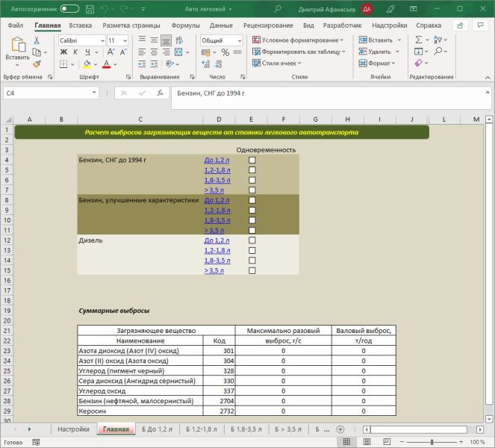Click the Undo arrow icon

point(105,9)
